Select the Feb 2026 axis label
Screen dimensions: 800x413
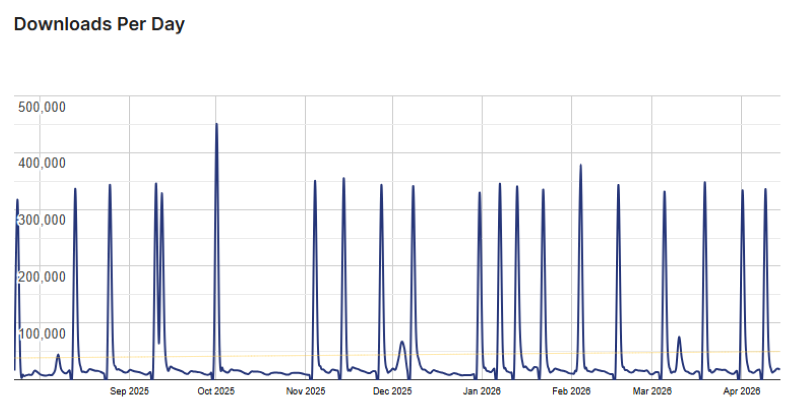[x=572, y=391]
